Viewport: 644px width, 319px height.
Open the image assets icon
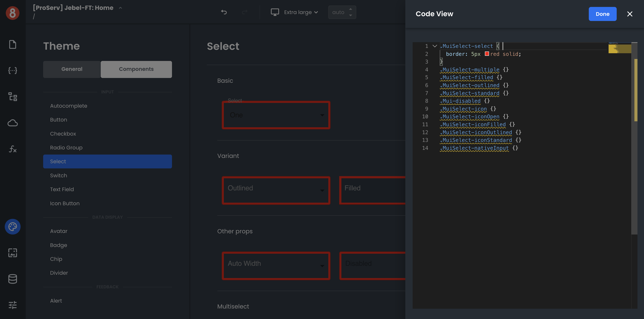click(12, 253)
